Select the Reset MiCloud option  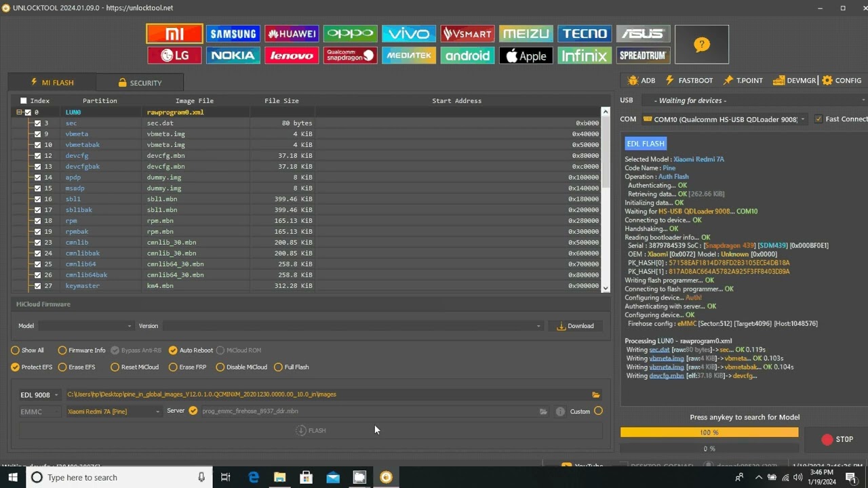pos(115,367)
